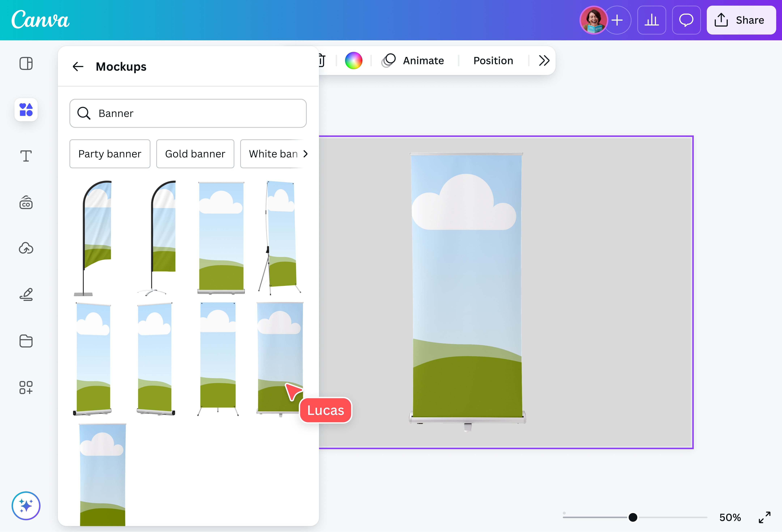Viewport: 782px width, 532px height.
Task: Click the Share button
Action: 741,20
